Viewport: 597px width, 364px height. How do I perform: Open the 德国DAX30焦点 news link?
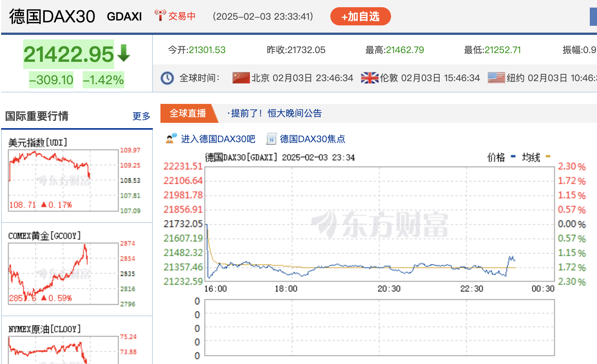[x=312, y=139]
